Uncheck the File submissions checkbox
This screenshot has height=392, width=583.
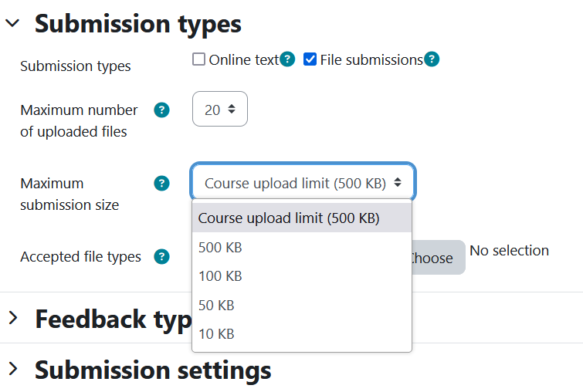click(310, 59)
